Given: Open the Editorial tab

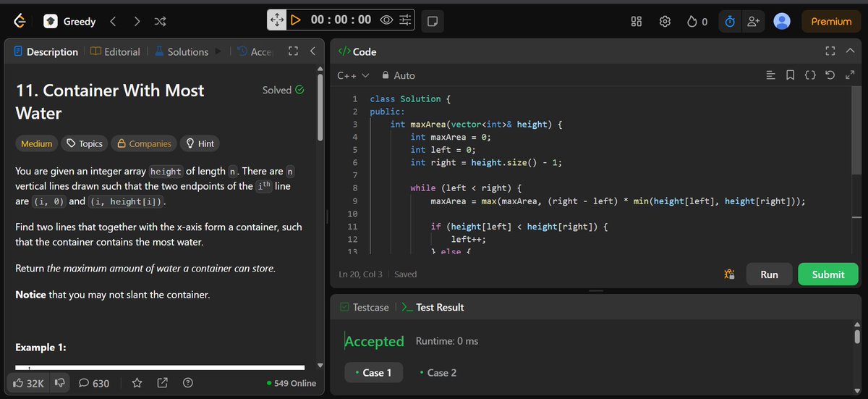Looking at the screenshot, I should [x=116, y=51].
